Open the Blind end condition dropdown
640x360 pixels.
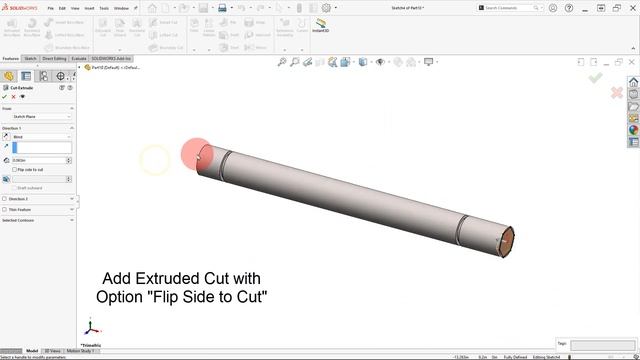click(x=42, y=137)
